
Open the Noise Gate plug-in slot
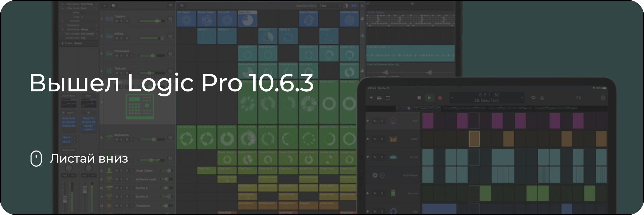point(68,118)
